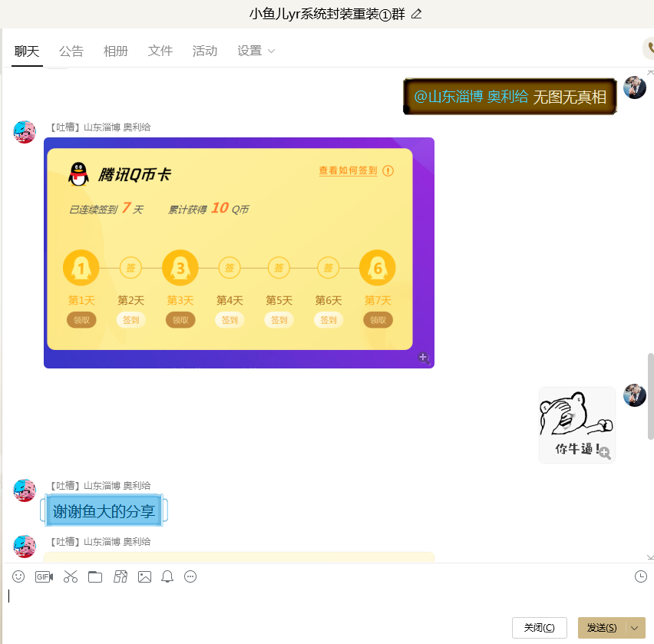This screenshot has width=654, height=644.
Task: Open the 你牛逼 bear sticker image
Action: tap(577, 424)
